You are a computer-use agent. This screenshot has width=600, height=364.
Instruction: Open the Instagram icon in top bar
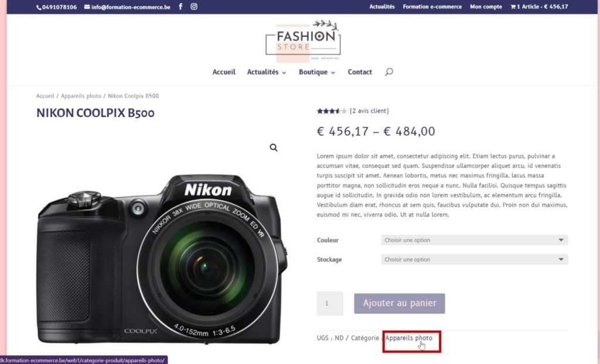(x=194, y=6)
